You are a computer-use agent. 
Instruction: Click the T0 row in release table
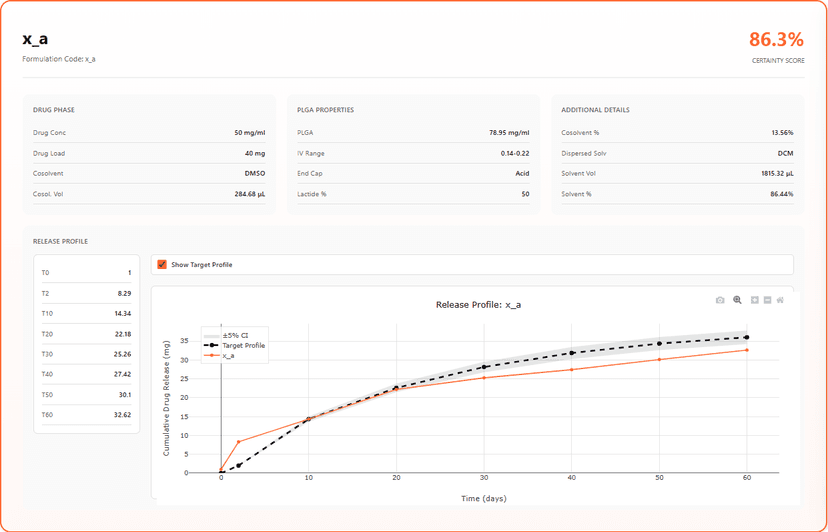(87, 273)
